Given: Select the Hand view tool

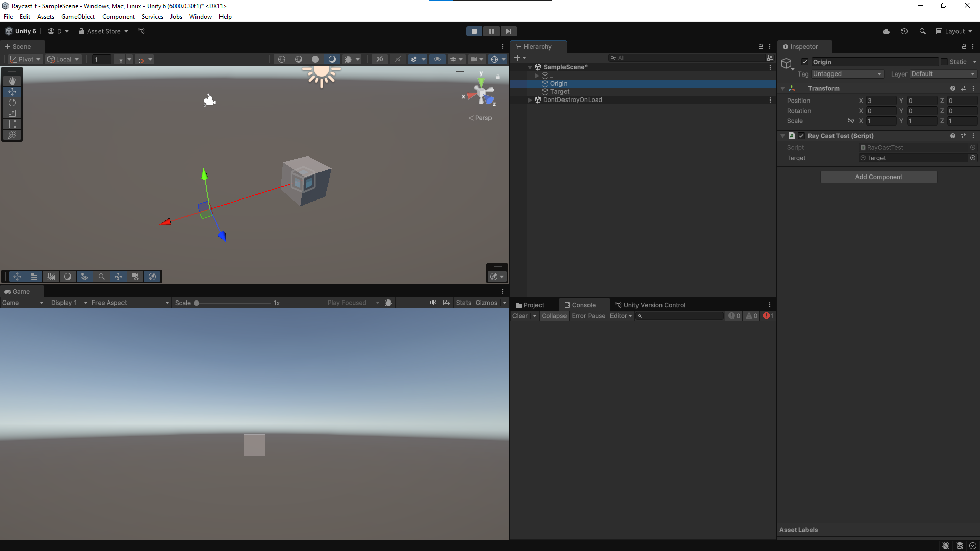Looking at the screenshot, I should [x=12, y=81].
